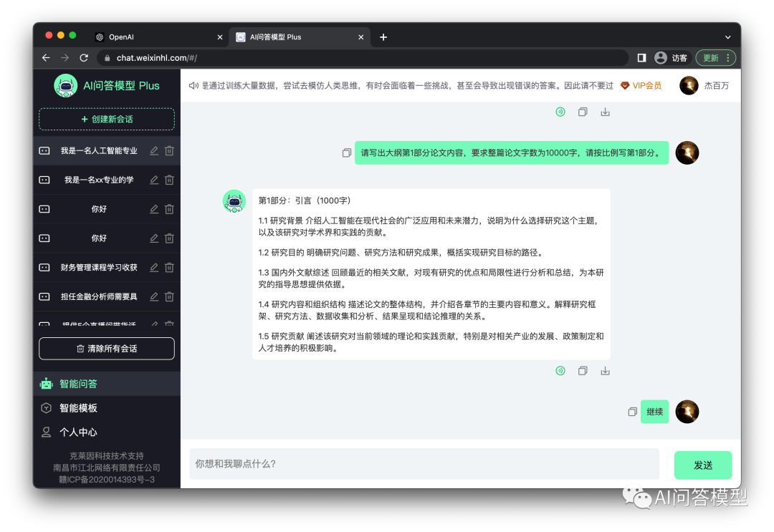Start a new chat with 创建新会话
The width and height of the screenshot is (774, 532).
(x=106, y=120)
